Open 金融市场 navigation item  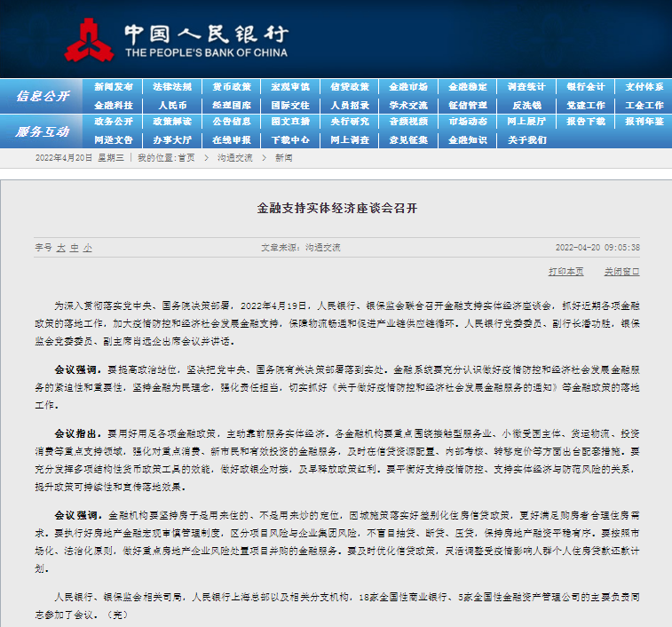(x=408, y=87)
